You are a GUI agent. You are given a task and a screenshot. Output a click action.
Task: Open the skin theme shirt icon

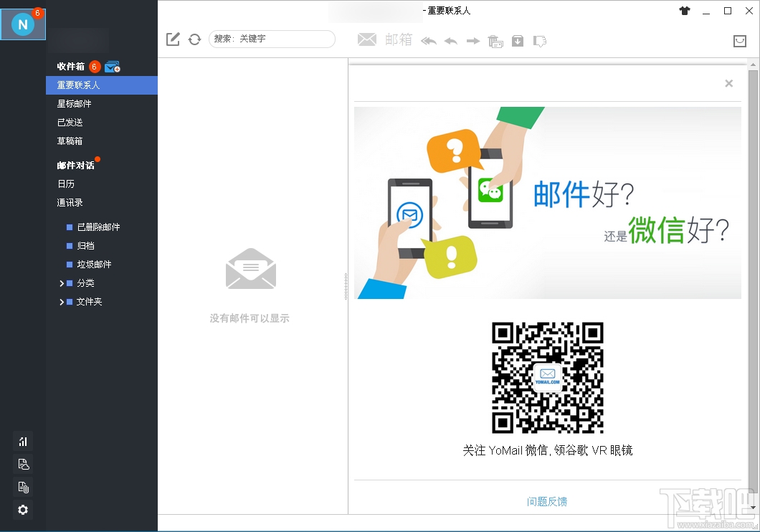(685, 11)
